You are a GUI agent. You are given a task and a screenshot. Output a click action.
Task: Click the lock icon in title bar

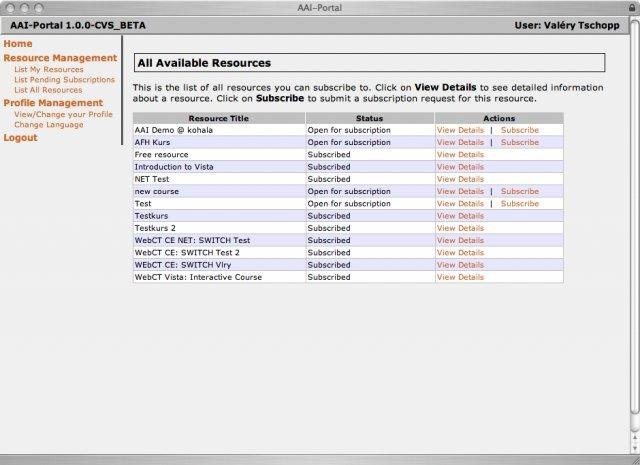[x=632, y=8]
